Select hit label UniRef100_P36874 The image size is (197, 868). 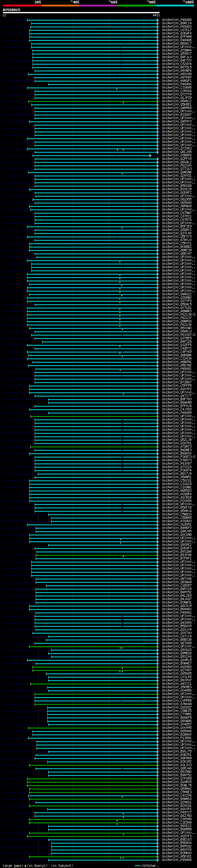pyautogui.click(x=177, y=470)
